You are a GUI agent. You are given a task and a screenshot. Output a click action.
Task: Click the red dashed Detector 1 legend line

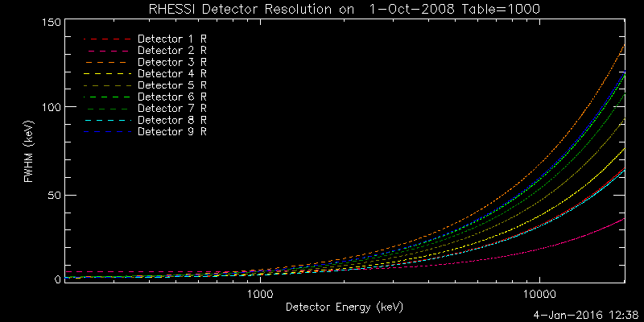pos(107,39)
